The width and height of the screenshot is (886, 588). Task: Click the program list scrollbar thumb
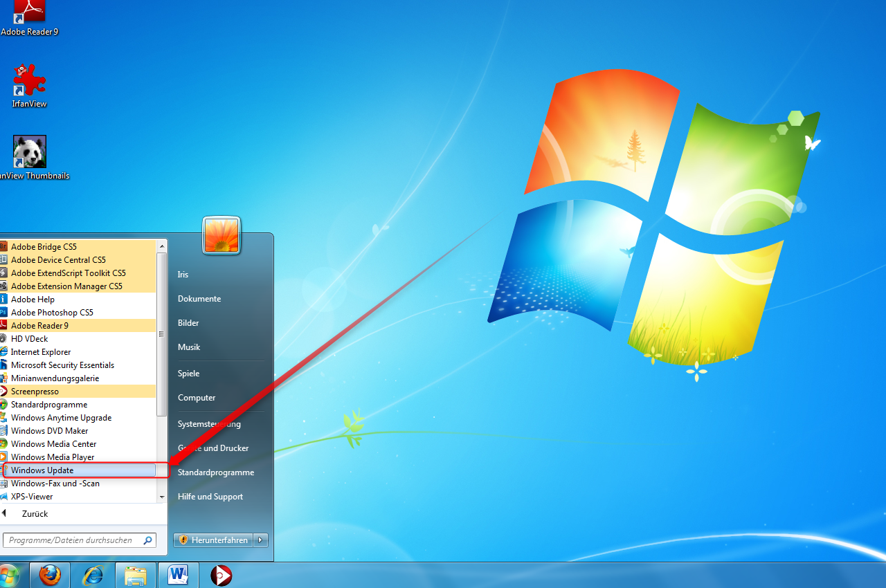[162, 334]
